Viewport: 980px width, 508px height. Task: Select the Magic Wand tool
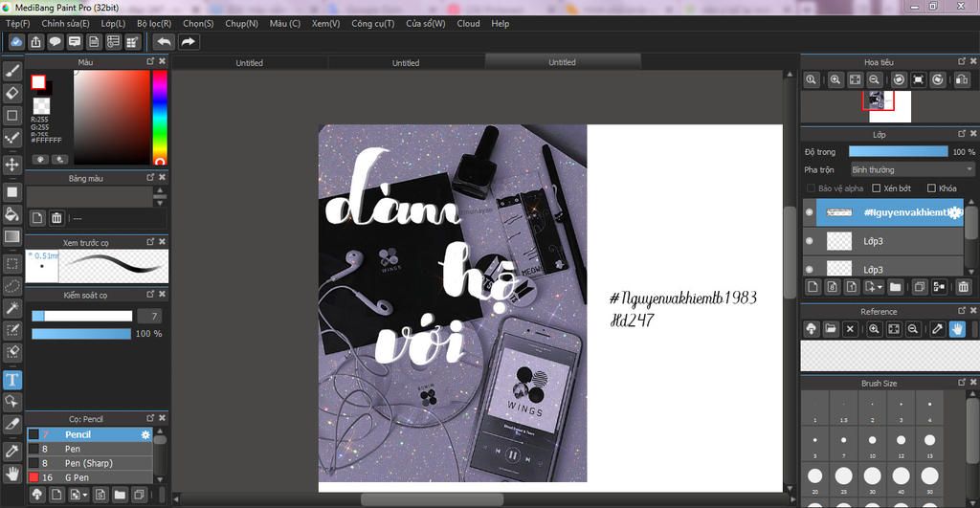pos(11,308)
